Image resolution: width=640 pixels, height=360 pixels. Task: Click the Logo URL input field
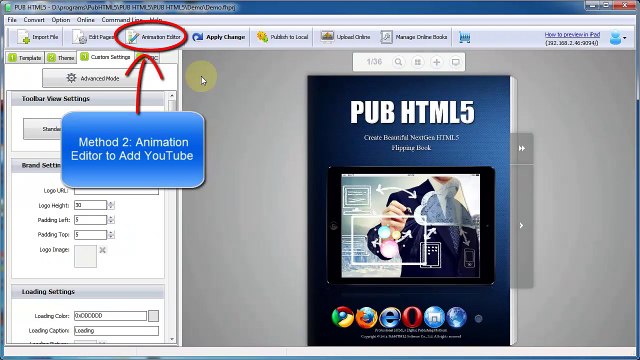click(x=116, y=191)
